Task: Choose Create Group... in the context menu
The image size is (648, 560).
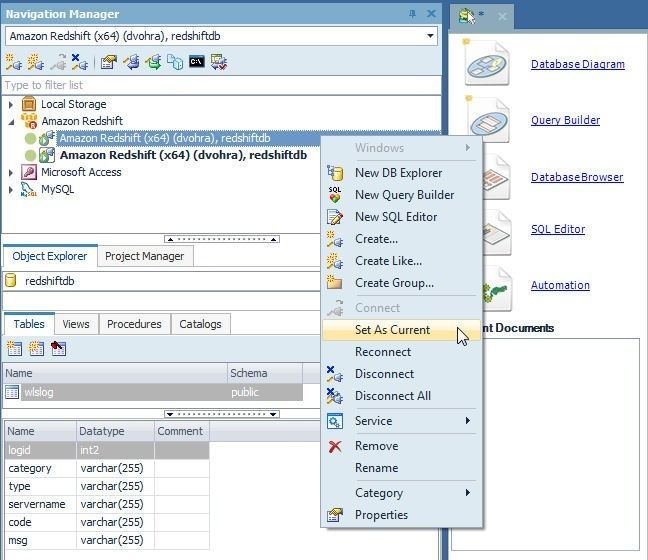Action: click(402, 283)
